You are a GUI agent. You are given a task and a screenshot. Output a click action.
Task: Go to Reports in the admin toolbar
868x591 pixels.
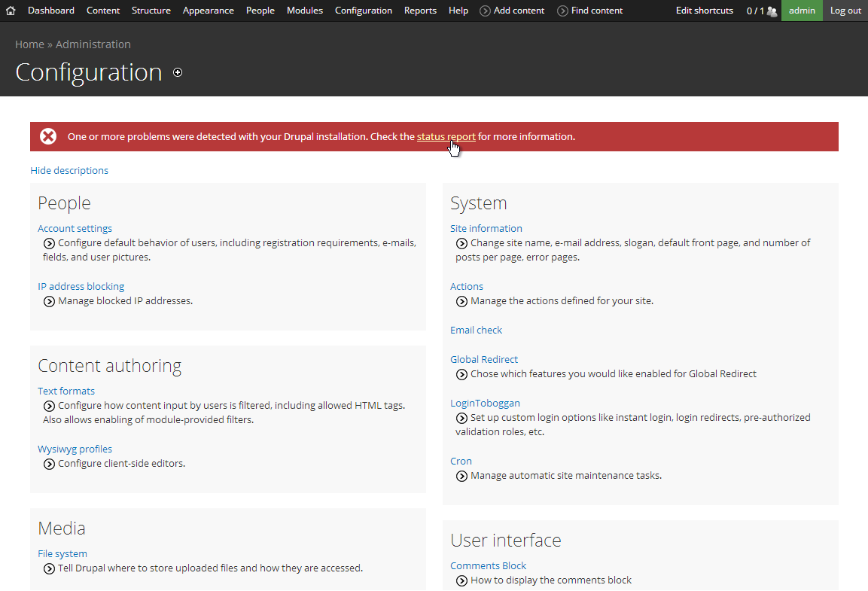(420, 11)
